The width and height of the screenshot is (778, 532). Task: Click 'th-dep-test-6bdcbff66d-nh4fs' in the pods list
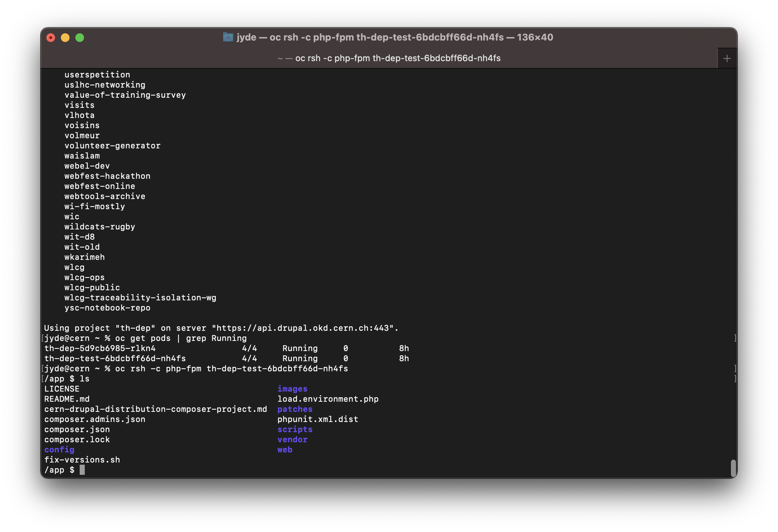click(x=115, y=359)
